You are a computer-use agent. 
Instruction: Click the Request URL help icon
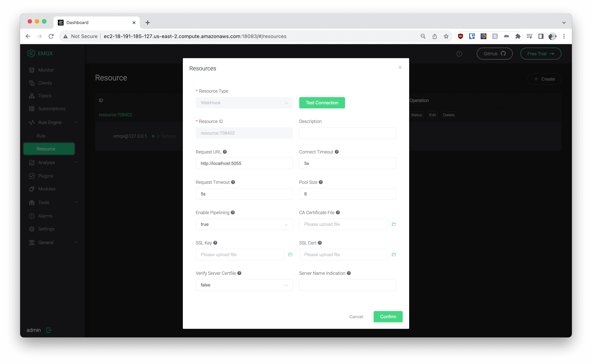click(x=225, y=152)
